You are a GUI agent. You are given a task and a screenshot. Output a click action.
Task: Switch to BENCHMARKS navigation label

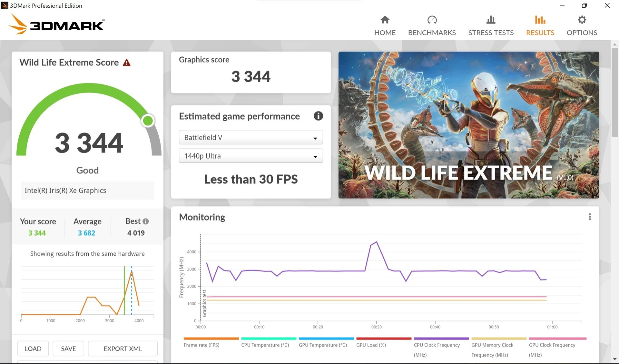pyautogui.click(x=432, y=33)
